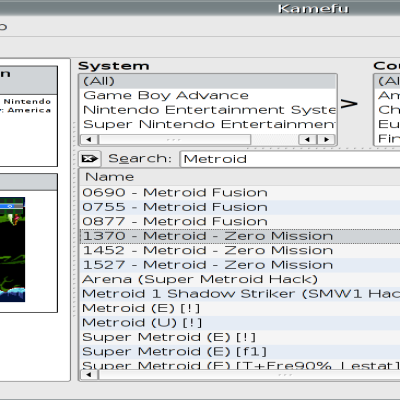Select Arena (Super Metroid Hack)

coord(240,279)
